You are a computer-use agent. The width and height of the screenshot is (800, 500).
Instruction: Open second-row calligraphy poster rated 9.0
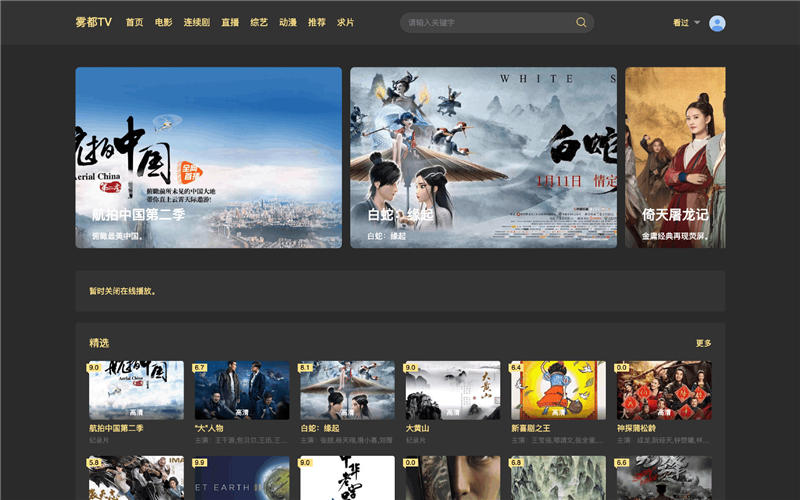coord(347,478)
